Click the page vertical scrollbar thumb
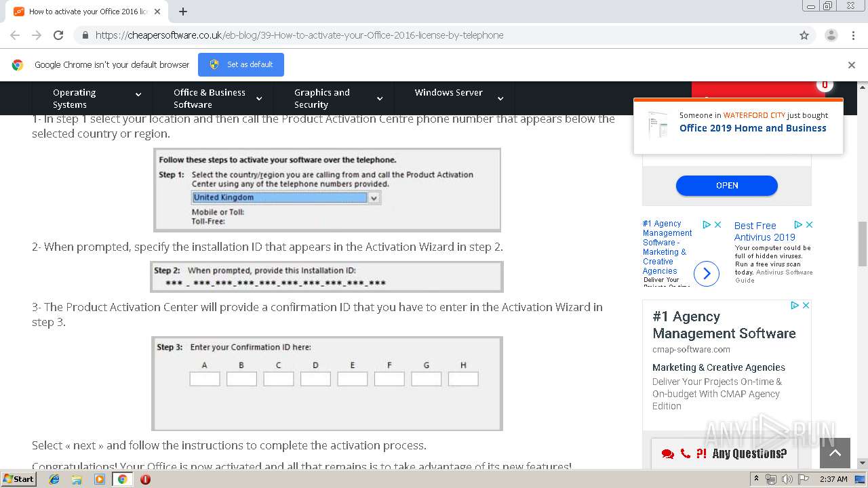The height and width of the screenshot is (488, 868). tap(863, 244)
